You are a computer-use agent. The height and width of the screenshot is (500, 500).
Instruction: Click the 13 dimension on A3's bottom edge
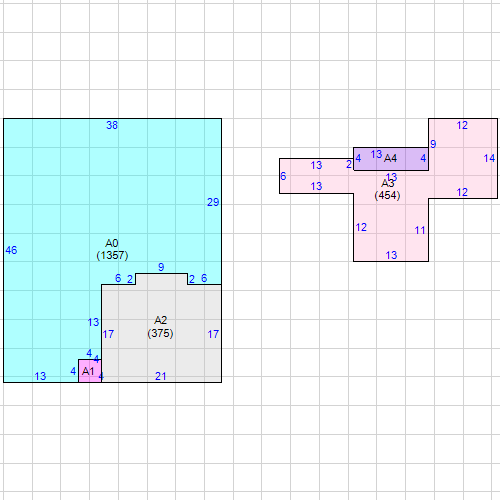(x=391, y=255)
